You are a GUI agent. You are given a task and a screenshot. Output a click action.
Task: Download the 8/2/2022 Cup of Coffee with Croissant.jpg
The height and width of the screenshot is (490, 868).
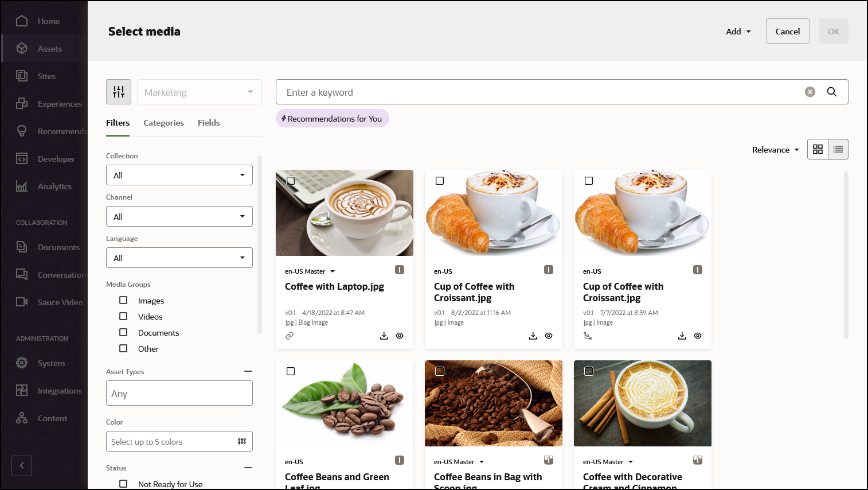click(533, 336)
